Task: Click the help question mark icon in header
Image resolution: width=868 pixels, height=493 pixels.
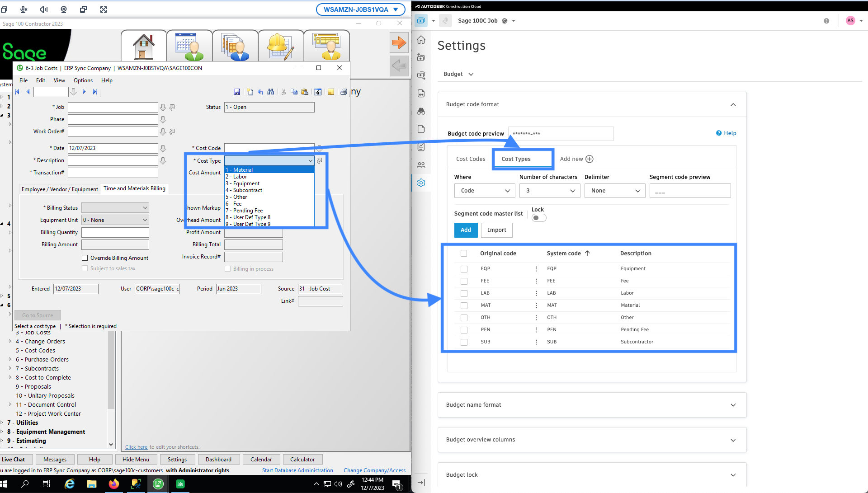Action: (x=826, y=21)
